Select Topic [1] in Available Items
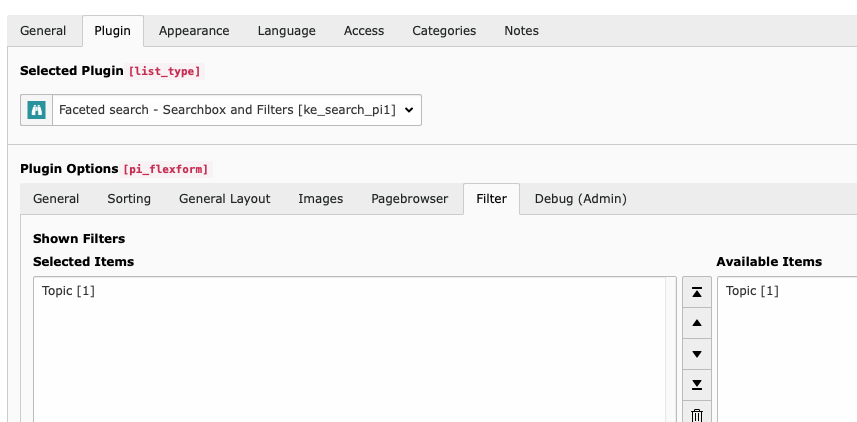 tap(752, 291)
